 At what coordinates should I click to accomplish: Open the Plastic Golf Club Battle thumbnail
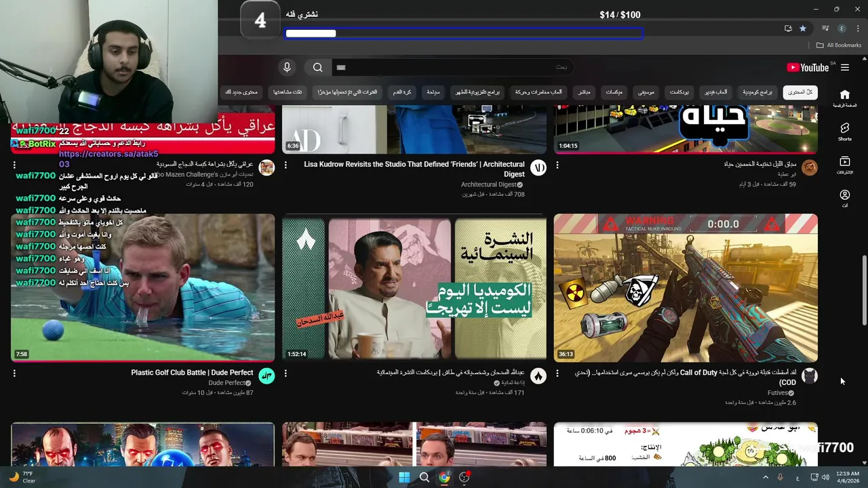pyautogui.click(x=143, y=288)
